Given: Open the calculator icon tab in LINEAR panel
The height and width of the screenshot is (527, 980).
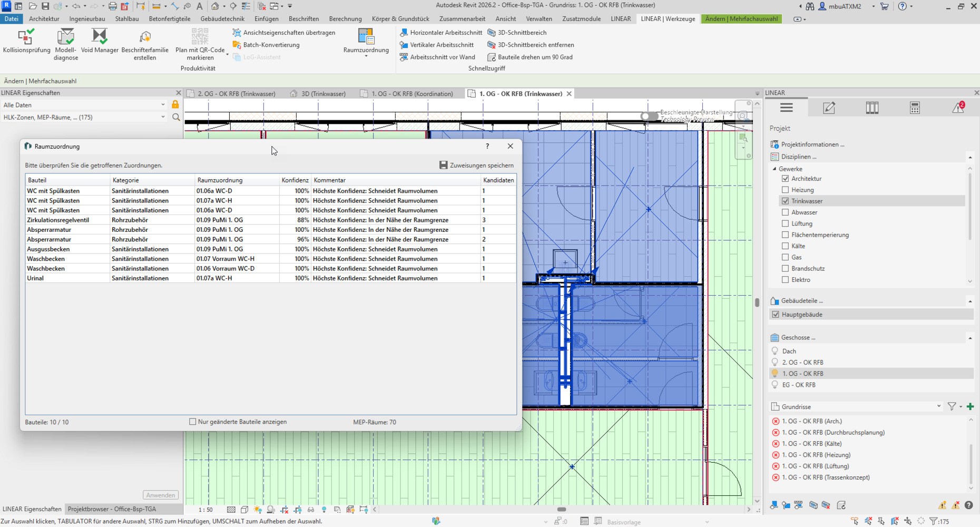Looking at the screenshot, I should 915,108.
